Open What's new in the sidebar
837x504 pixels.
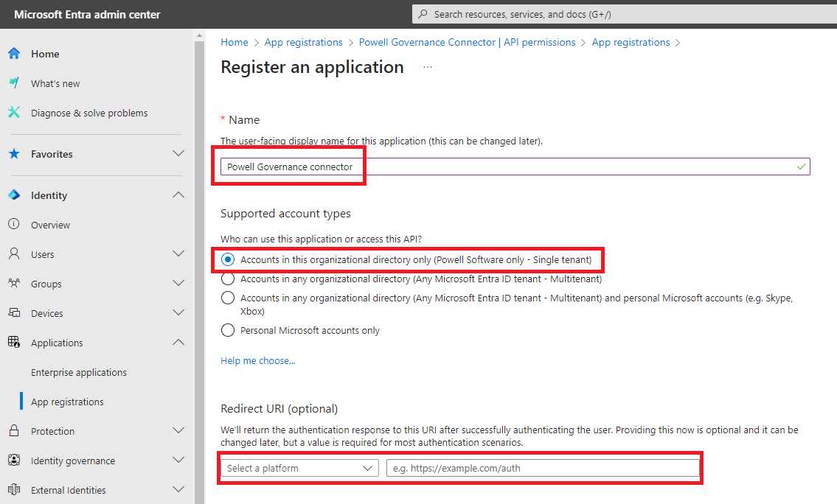[55, 84]
